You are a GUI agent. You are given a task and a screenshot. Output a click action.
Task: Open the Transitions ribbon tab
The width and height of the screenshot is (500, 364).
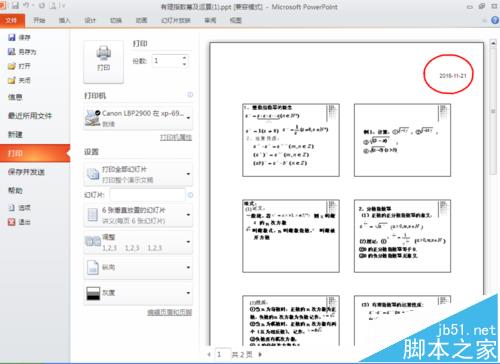pos(116,21)
